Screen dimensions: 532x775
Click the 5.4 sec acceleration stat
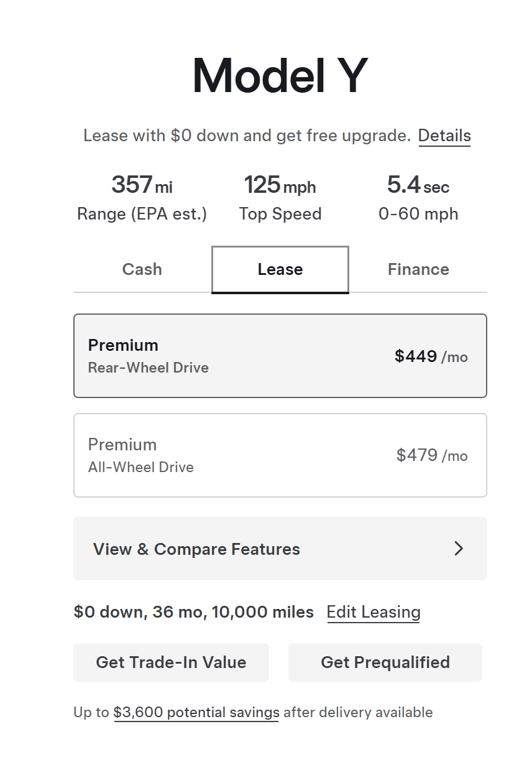click(x=418, y=185)
